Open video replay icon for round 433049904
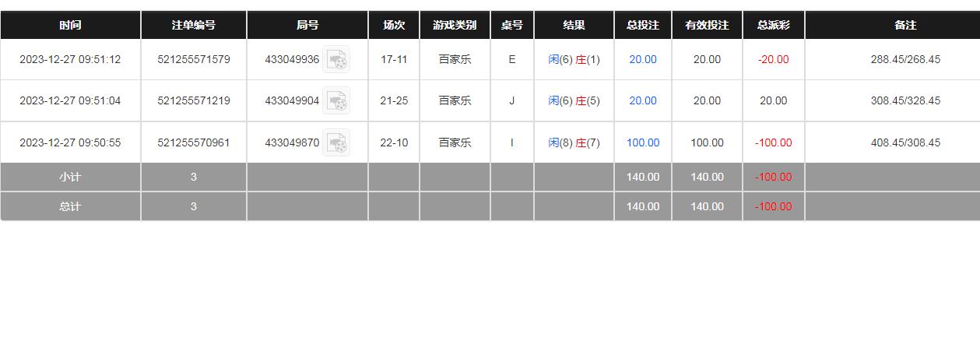 point(336,100)
